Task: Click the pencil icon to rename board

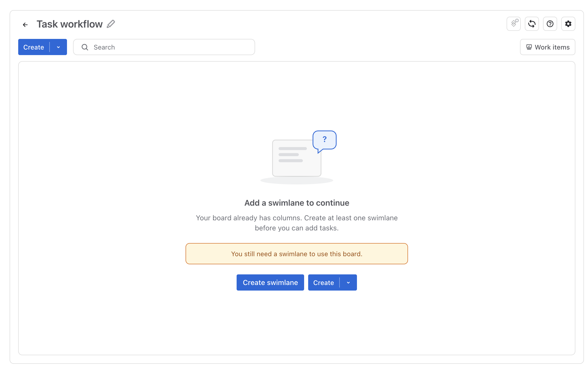Action: coord(111,24)
